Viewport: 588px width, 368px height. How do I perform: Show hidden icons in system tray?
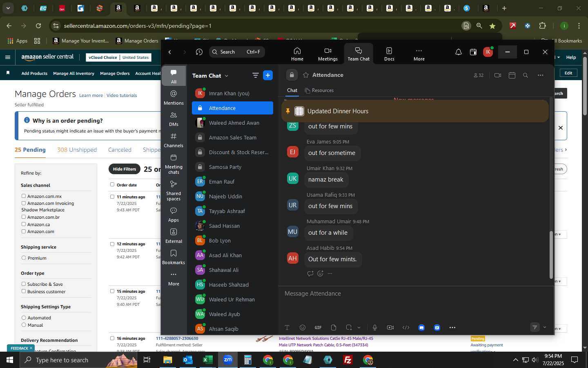[x=515, y=360]
